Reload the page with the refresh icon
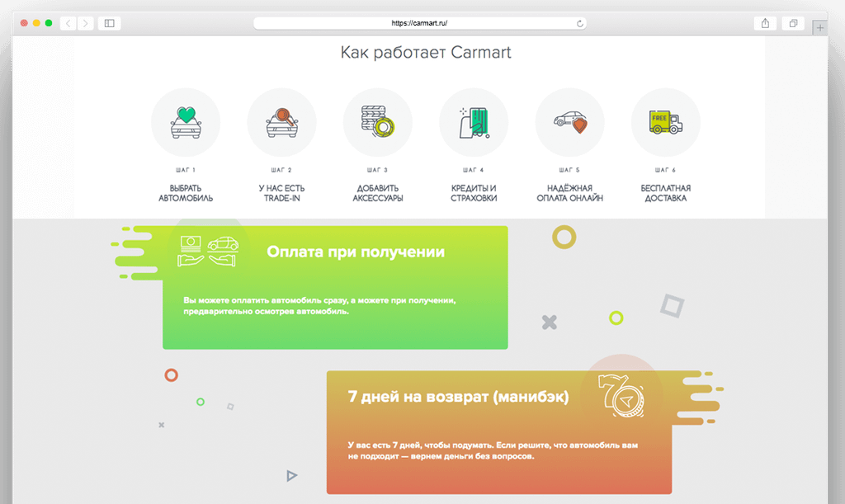 point(580,23)
